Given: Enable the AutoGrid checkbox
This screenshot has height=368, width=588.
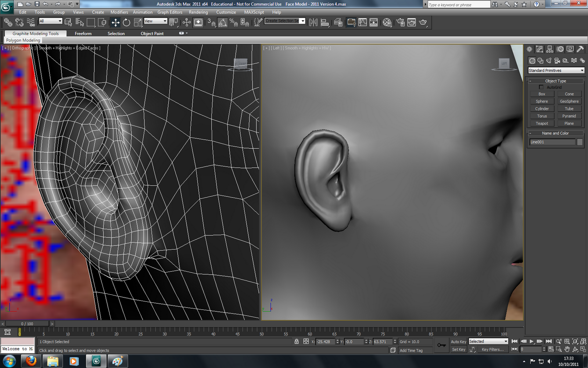Looking at the screenshot, I should pyautogui.click(x=541, y=87).
